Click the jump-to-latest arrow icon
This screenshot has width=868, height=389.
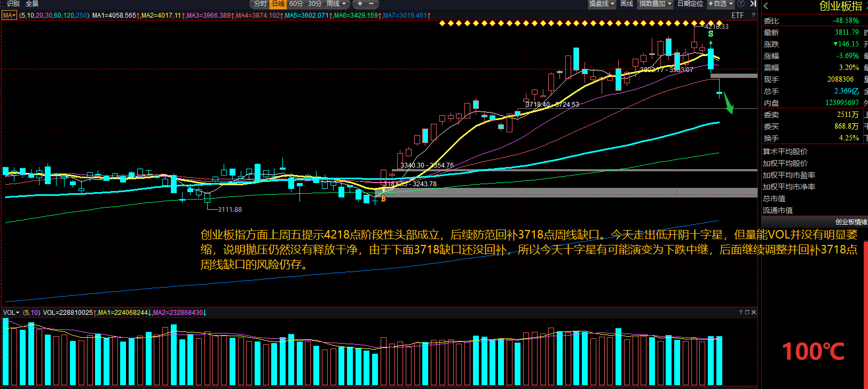coord(753,4)
